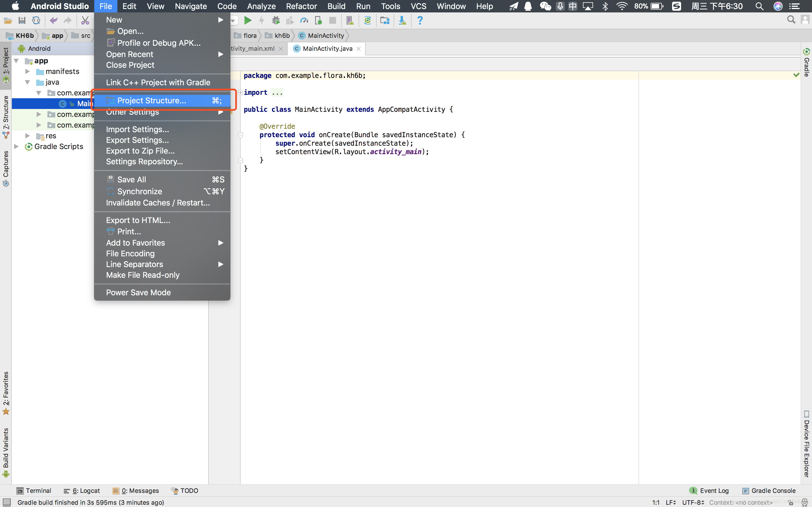Click the Help question mark icon
This screenshot has width=812, height=507.
pos(420,21)
